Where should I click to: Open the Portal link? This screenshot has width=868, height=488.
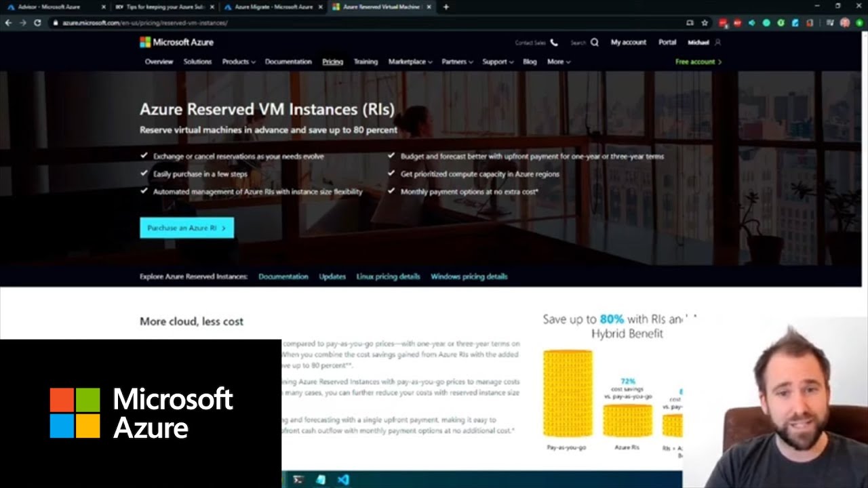tap(667, 42)
